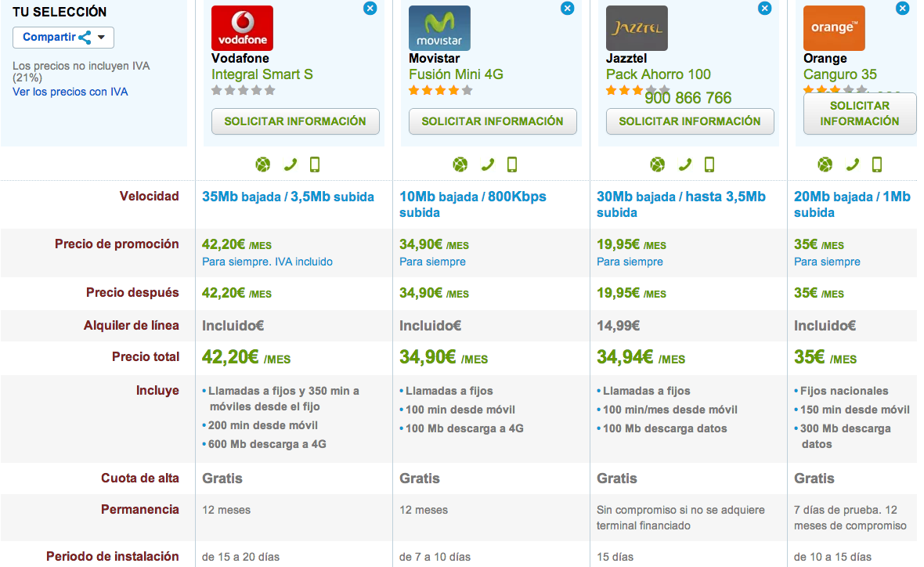This screenshot has width=924, height=567.
Task: Click the share icon in Compartir
Action: (85, 38)
